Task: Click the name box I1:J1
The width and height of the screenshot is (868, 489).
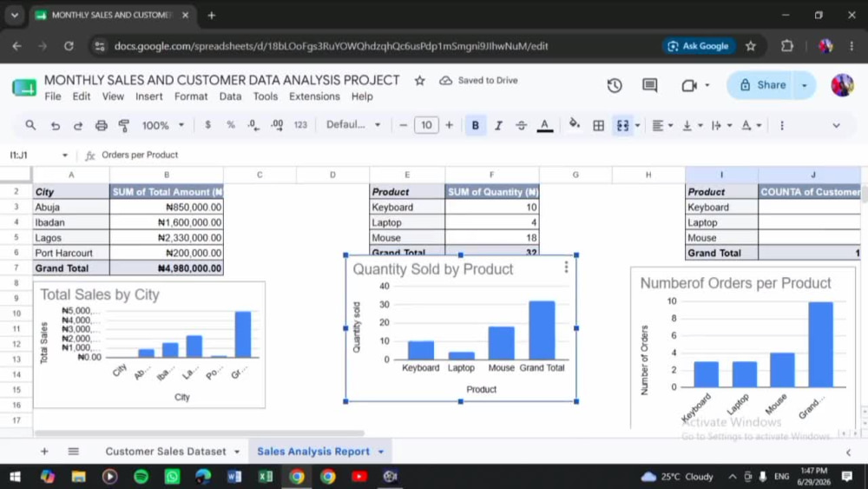Action: coord(37,155)
